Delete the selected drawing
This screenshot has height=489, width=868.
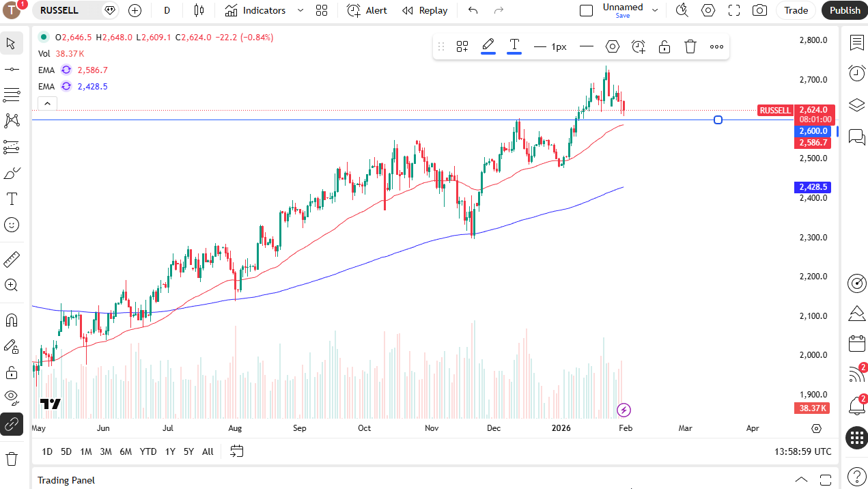coord(690,46)
